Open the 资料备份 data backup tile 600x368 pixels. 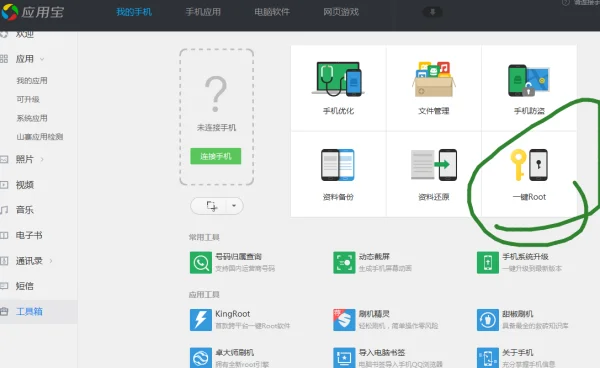click(x=338, y=174)
